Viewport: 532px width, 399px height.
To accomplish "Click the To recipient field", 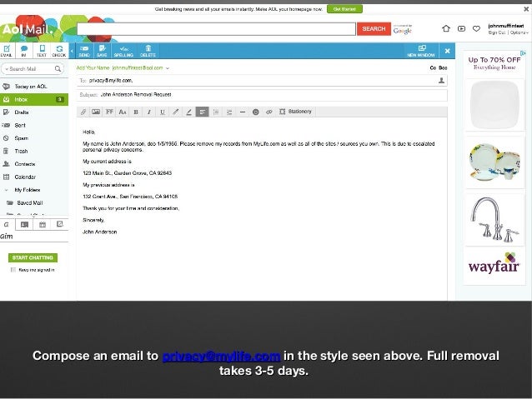I will click(261, 80).
